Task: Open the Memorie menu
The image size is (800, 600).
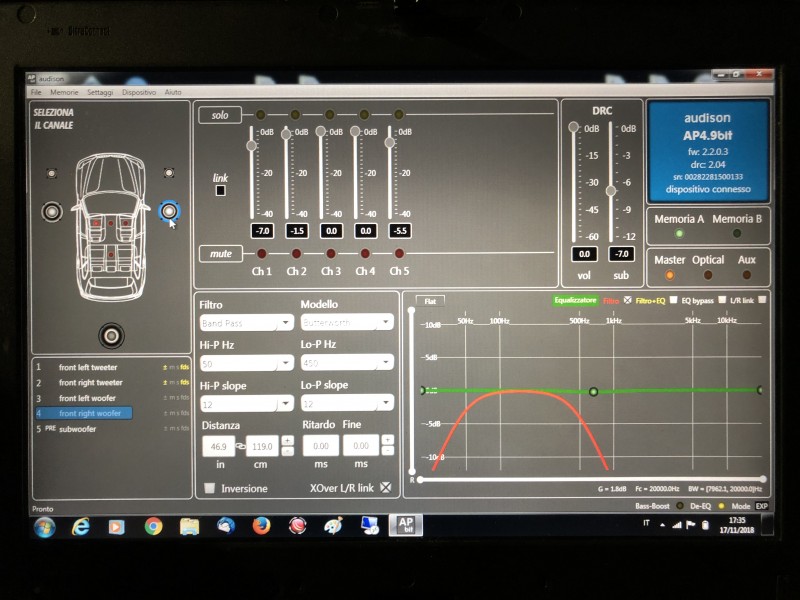Action: point(64,92)
